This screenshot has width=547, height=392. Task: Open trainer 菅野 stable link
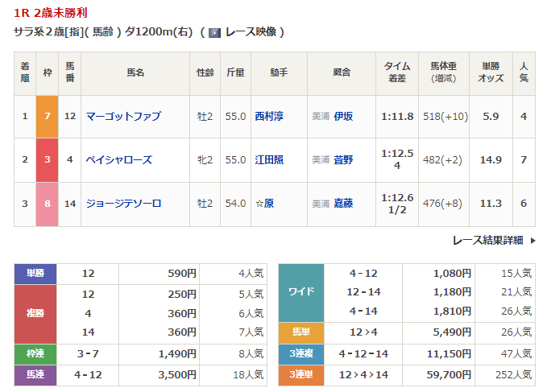(343, 160)
